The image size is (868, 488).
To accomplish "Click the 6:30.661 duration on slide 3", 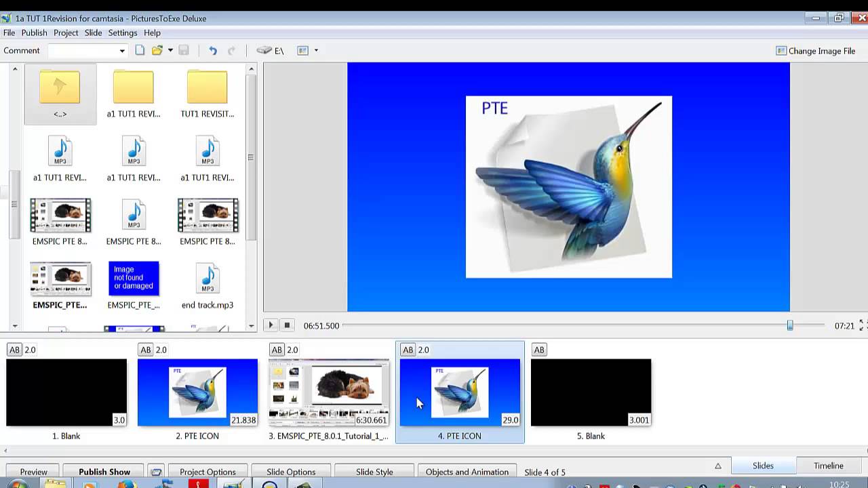I will [x=372, y=420].
